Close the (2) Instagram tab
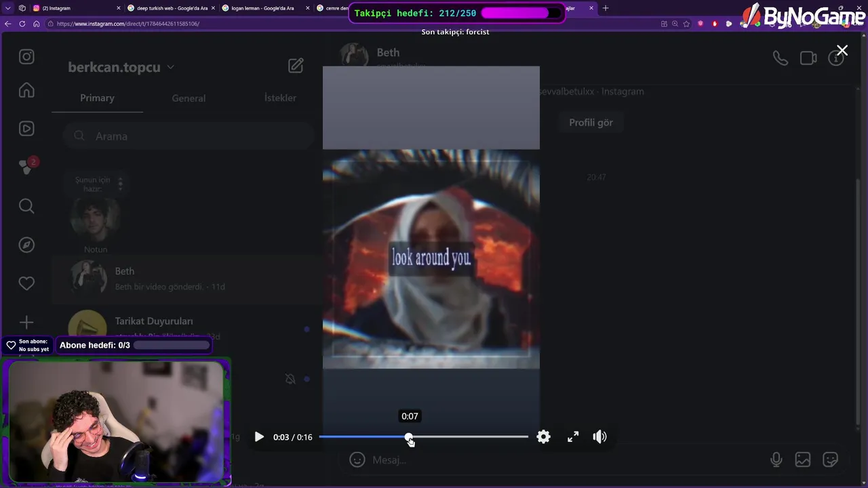The image size is (868, 488). [x=119, y=8]
